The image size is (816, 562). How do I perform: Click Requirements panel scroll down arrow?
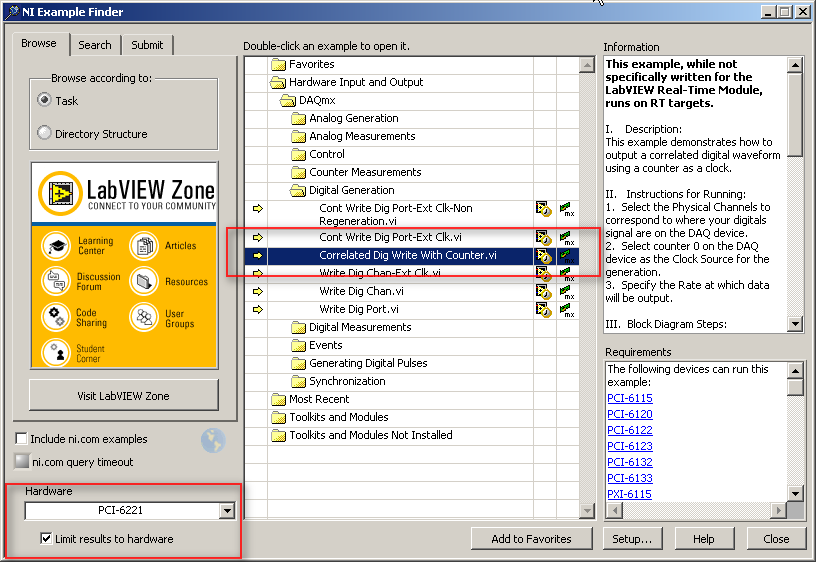pyautogui.click(x=795, y=493)
